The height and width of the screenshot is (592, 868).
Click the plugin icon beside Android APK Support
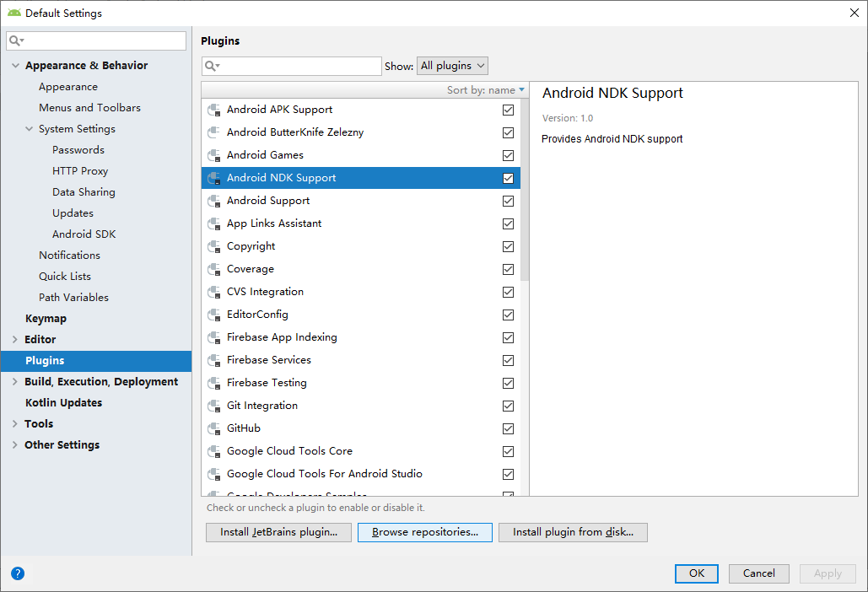coord(214,110)
